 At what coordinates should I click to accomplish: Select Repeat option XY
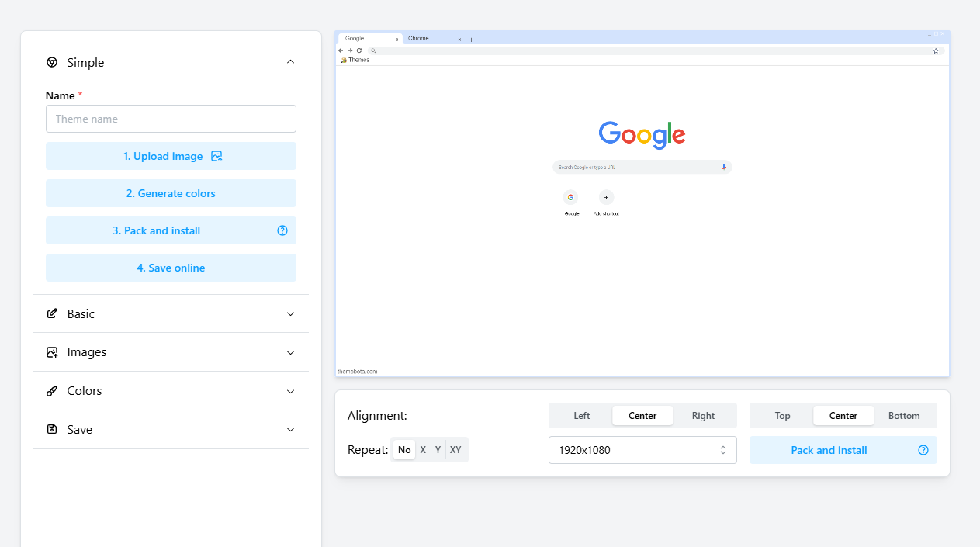coord(455,450)
